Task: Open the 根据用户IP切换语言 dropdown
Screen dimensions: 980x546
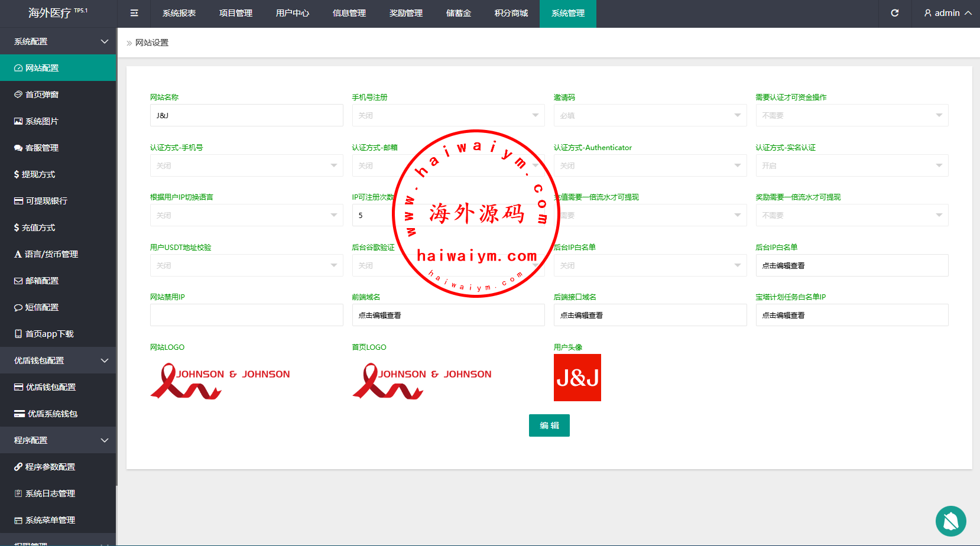Action: (x=246, y=215)
